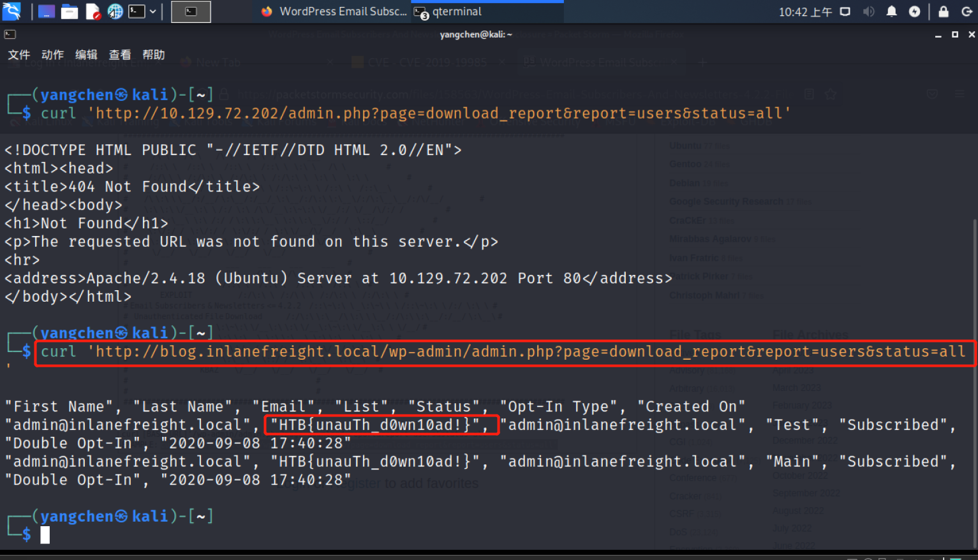
Task: Open the text editor launcher icon
Action: (x=93, y=11)
